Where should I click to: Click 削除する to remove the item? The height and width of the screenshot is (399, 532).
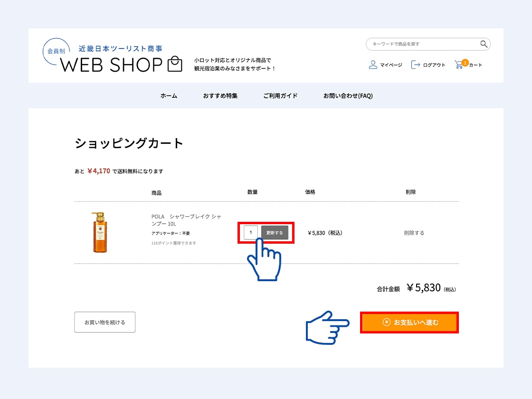click(x=414, y=233)
